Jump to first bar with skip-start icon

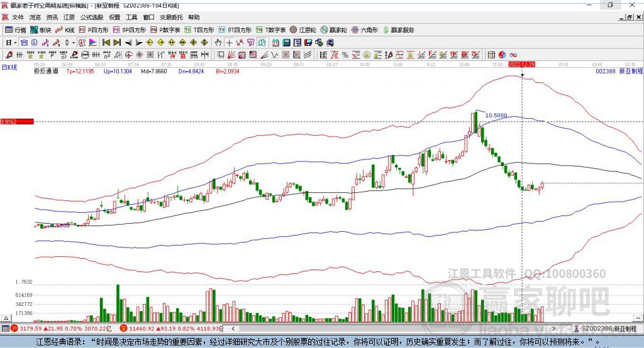(106, 43)
